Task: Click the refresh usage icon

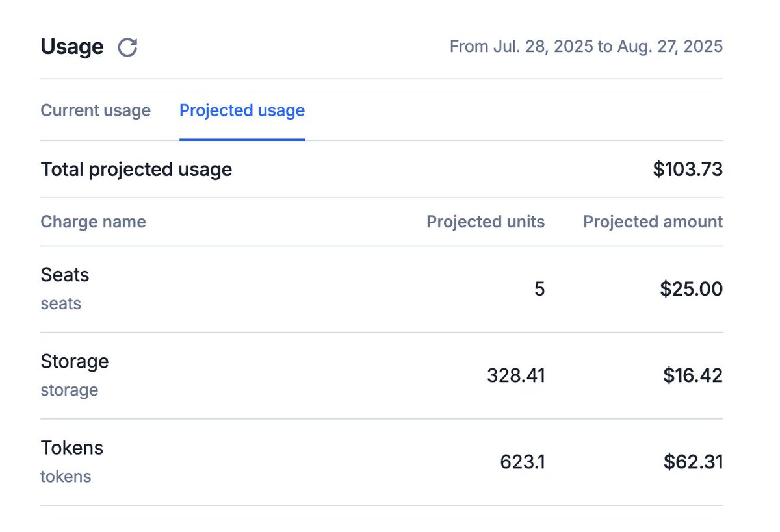Action: [x=127, y=47]
